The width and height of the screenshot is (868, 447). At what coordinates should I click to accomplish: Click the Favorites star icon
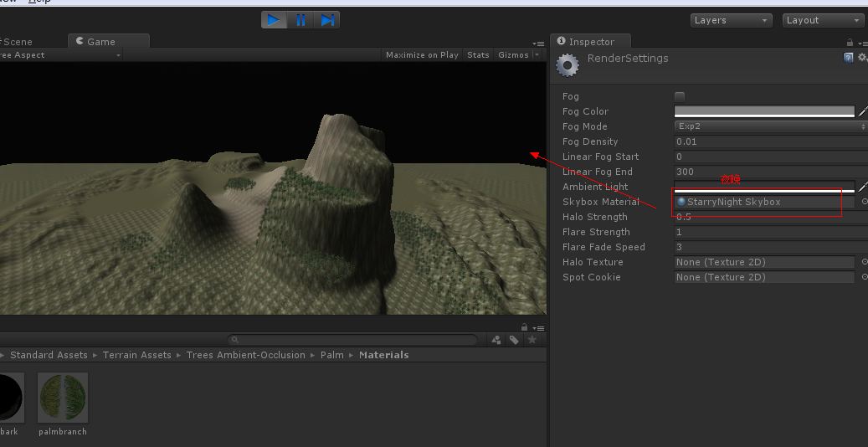click(532, 340)
